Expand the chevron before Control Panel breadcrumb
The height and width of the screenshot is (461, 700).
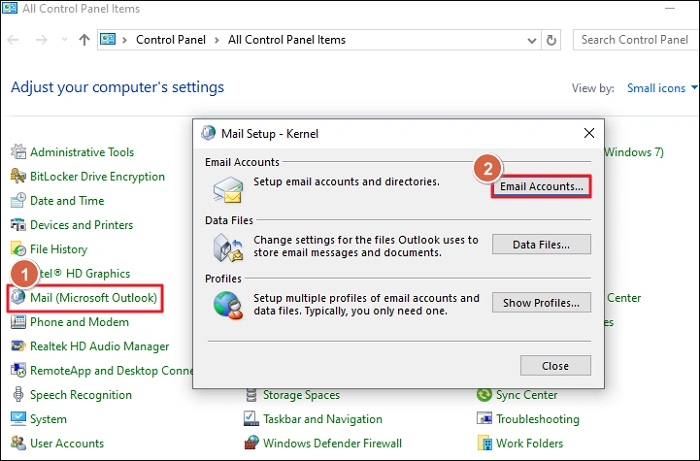[125, 40]
